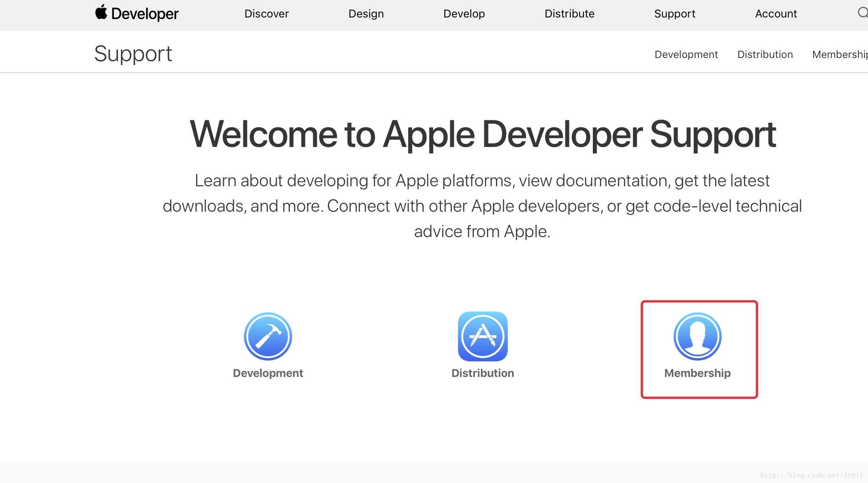Open the Support menu in top bar
This screenshot has height=483, width=868.
[x=675, y=14]
